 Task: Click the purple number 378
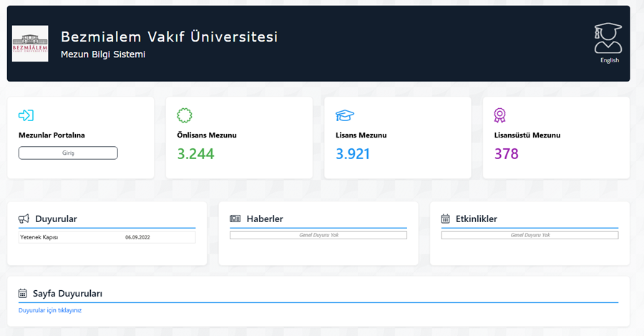tap(507, 154)
